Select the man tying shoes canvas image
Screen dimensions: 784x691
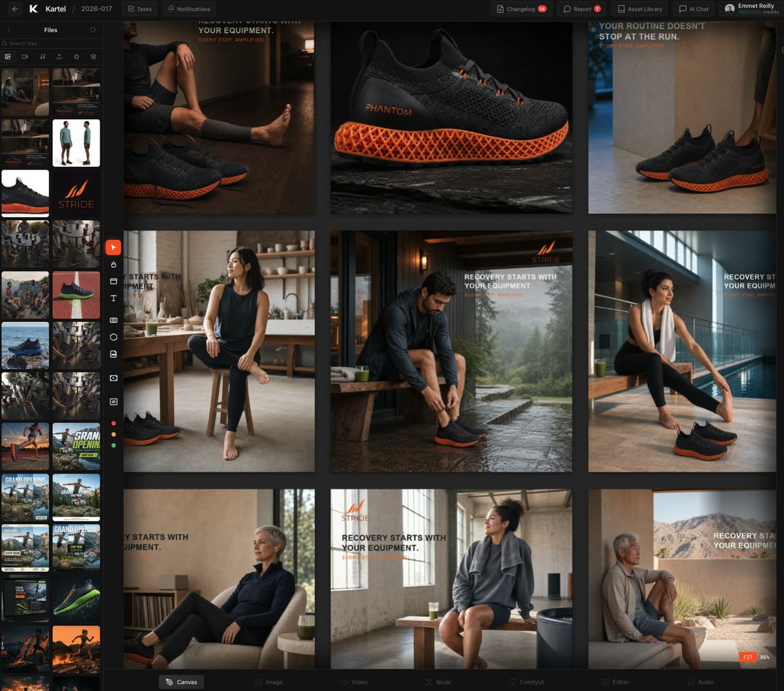tap(451, 351)
